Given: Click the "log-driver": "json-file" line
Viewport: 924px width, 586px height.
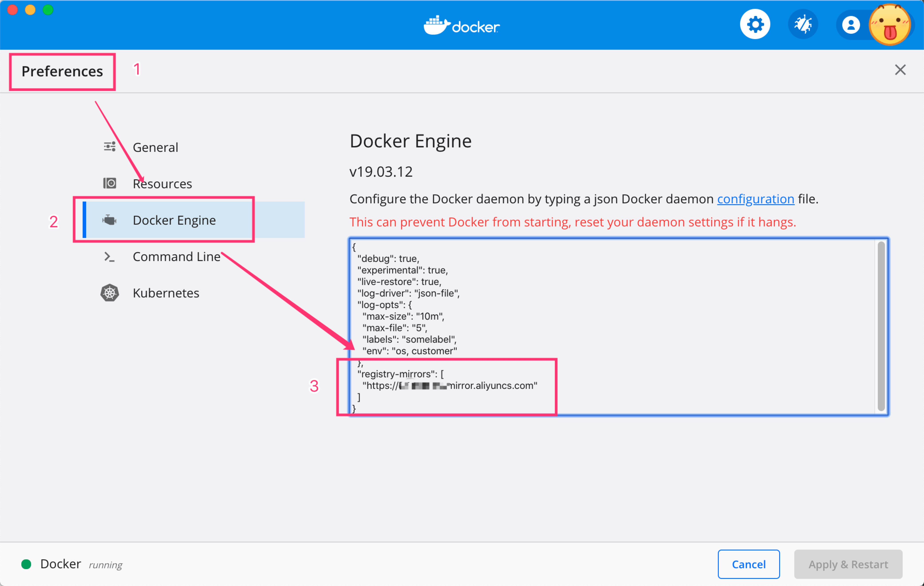Looking at the screenshot, I should (408, 293).
